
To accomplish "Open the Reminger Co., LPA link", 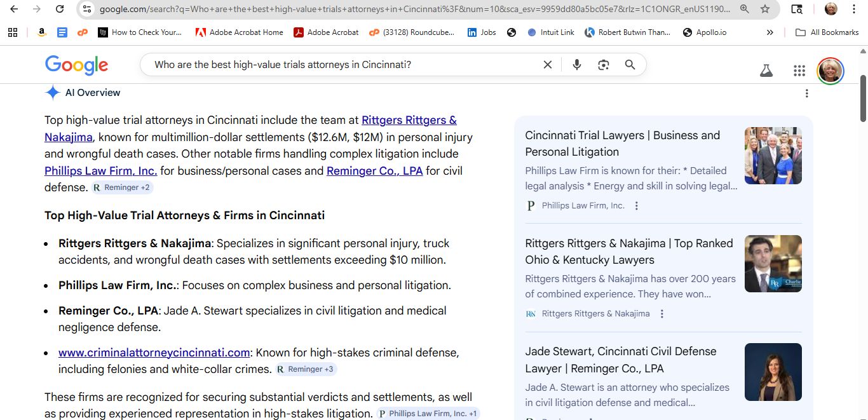I will point(374,171).
